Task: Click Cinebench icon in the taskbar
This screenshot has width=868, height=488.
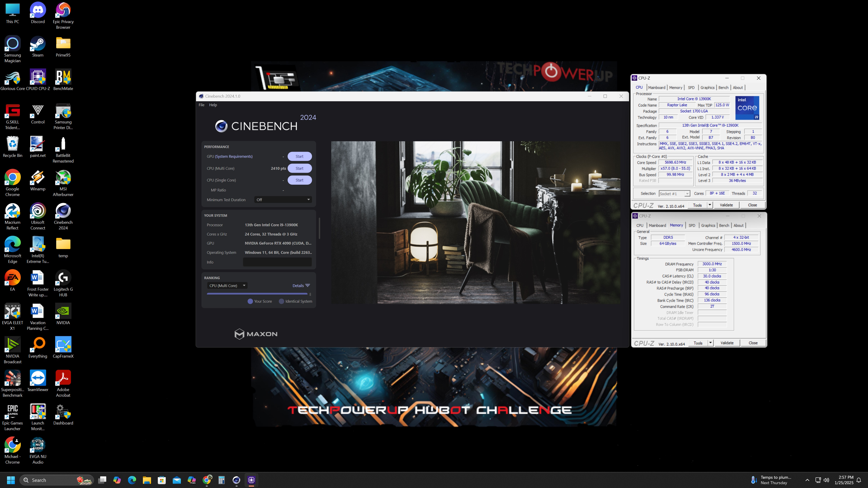Action: tap(237, 480)
